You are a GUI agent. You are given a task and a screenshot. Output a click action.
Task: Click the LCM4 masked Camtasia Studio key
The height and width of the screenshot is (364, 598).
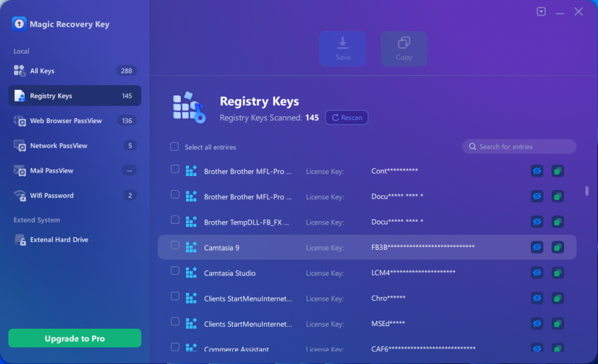pos(413,272)
